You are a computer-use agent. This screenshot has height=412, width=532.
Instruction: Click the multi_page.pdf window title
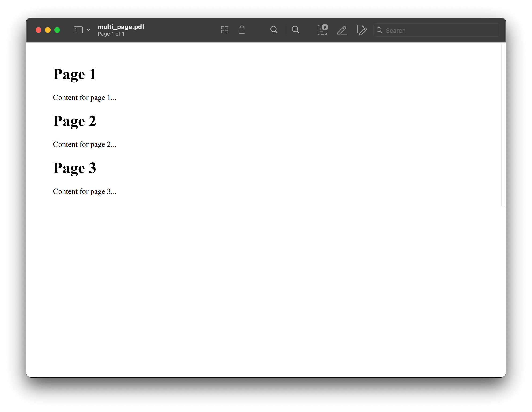coord(121,27)
